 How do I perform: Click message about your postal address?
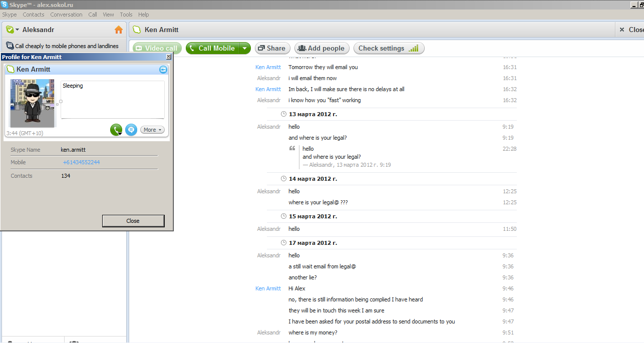tap(372, 321)
